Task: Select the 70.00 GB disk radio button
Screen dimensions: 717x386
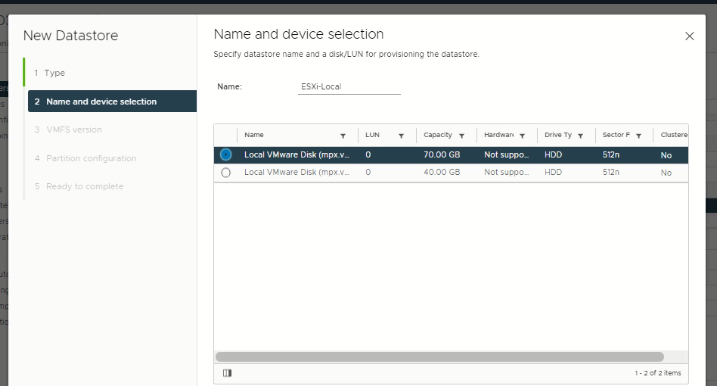Action: pos(226,155)
